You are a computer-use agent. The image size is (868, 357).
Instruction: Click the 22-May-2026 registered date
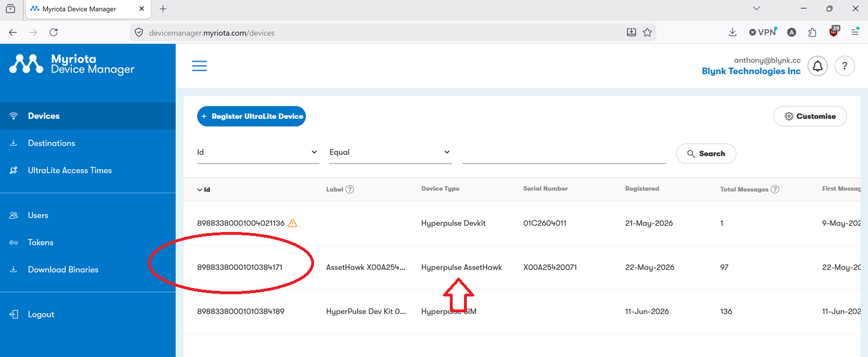pos(650,267)
